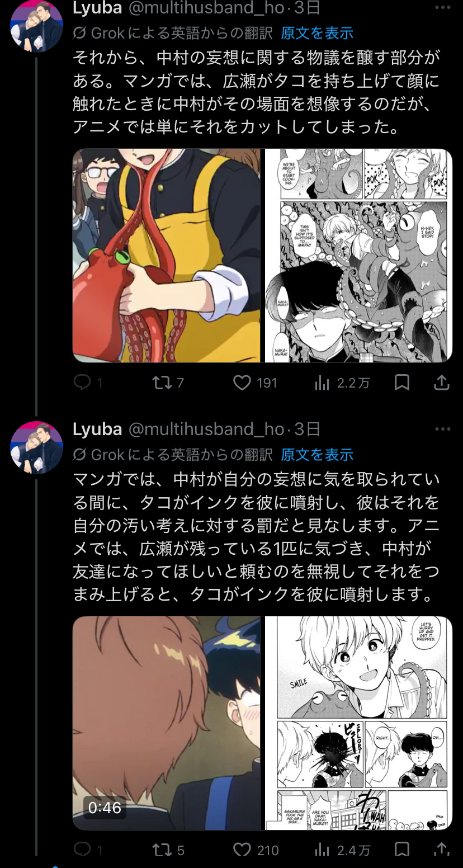Open the anime octopus apron image
This screenshot has height=868, width=463.
(167, 256)
